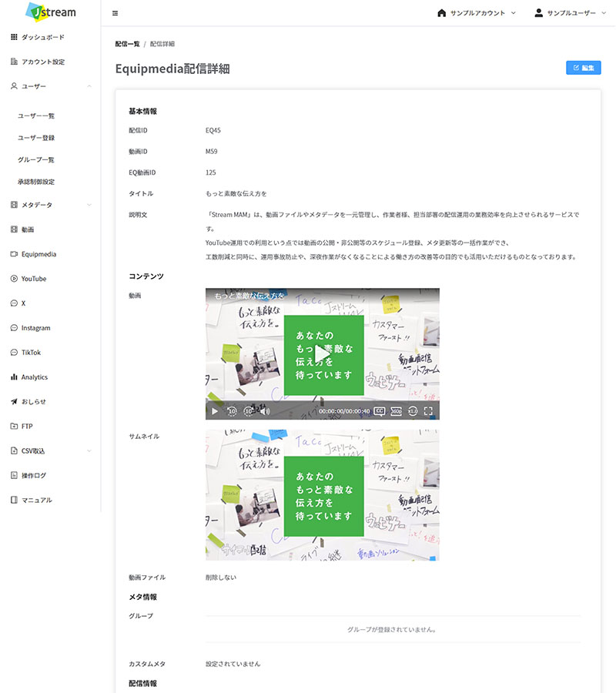Click the CSV取込 document icon
This screenshot has height=693, width=616.
pos(14,450)
